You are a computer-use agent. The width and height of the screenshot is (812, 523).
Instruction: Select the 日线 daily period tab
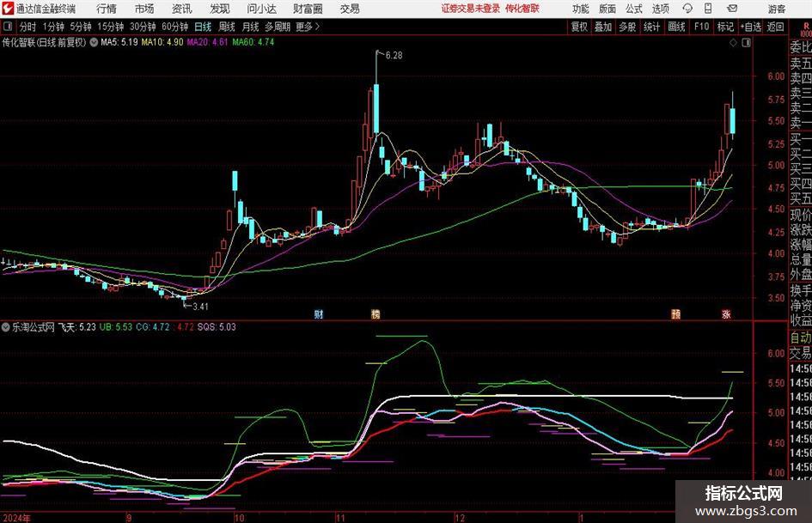(x=203, y=27)
